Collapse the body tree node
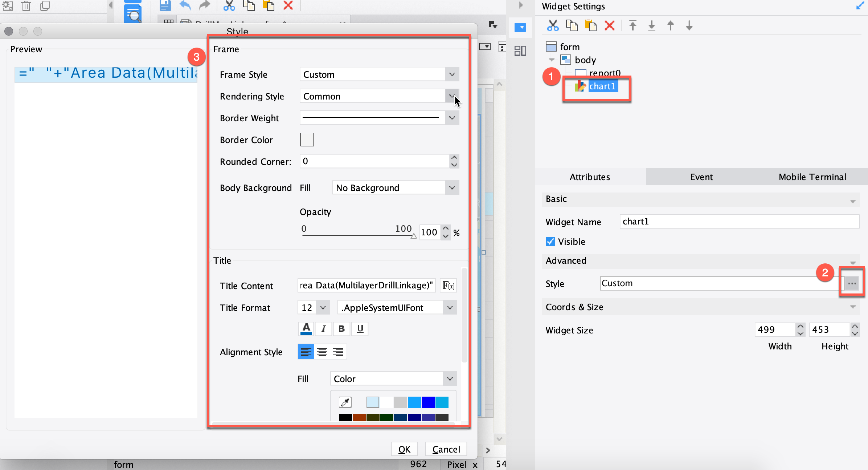The height and width of the screenshot is (470, 868). click(x=552, y=60)
